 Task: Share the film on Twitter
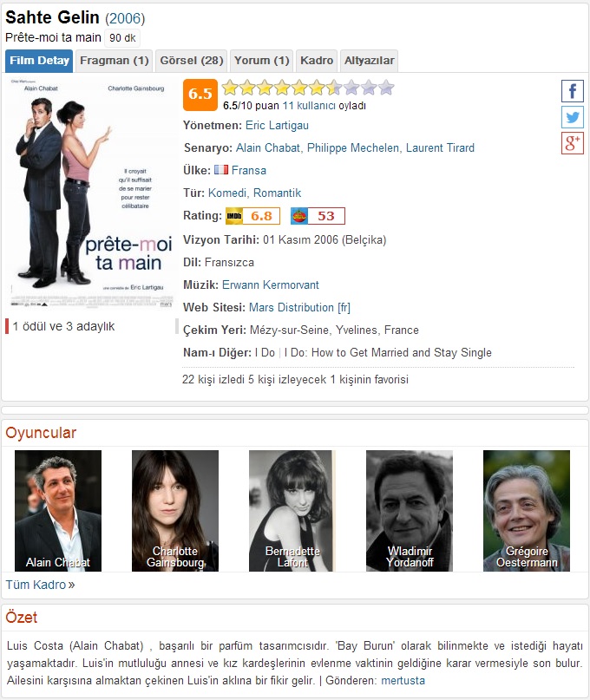[x=572, y=117]
